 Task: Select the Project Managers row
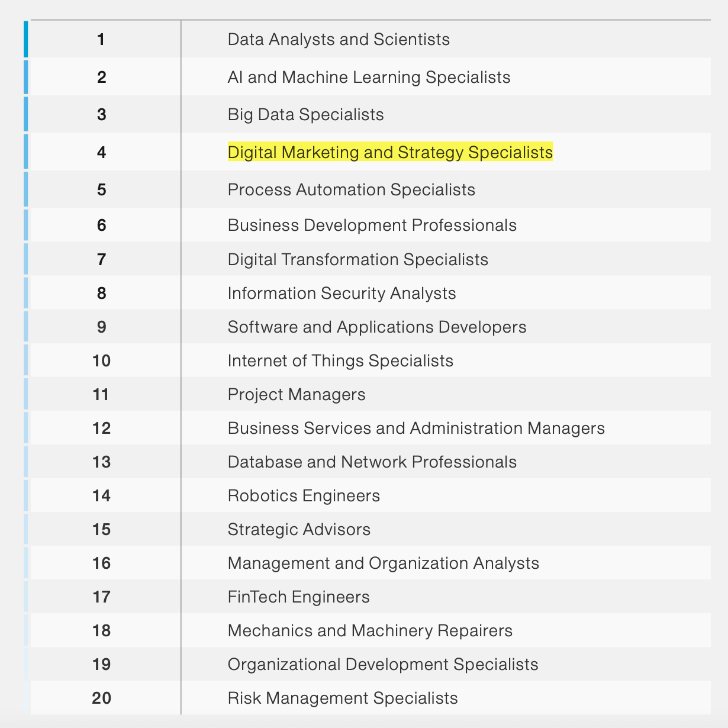(371, 394)
